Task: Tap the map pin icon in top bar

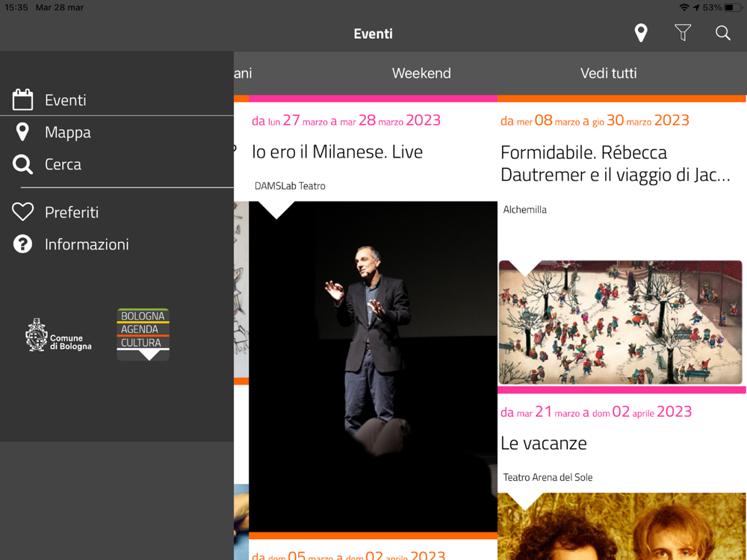Action: point(641,33)
